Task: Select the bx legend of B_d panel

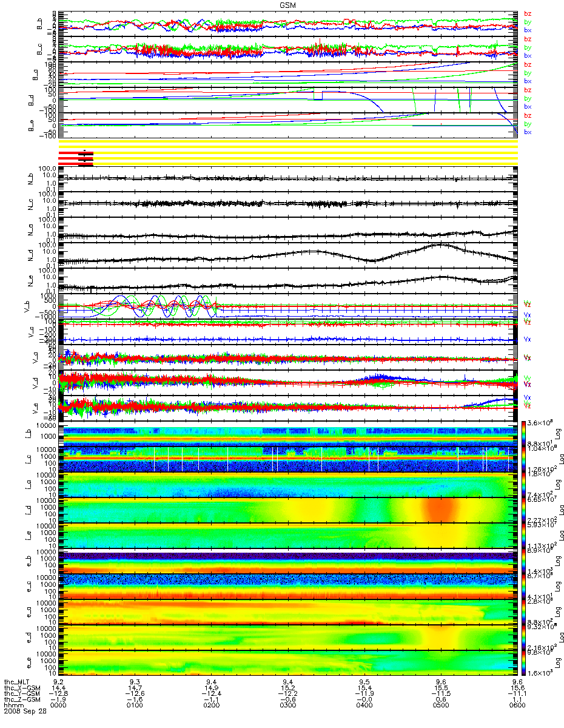Action: pos(527,106)
